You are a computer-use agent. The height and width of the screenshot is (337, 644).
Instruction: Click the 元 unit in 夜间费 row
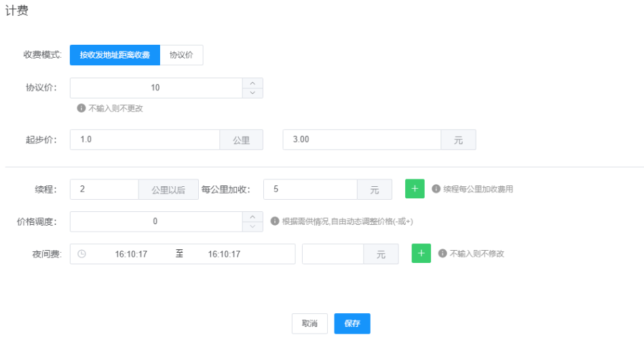tap(381, 254)
